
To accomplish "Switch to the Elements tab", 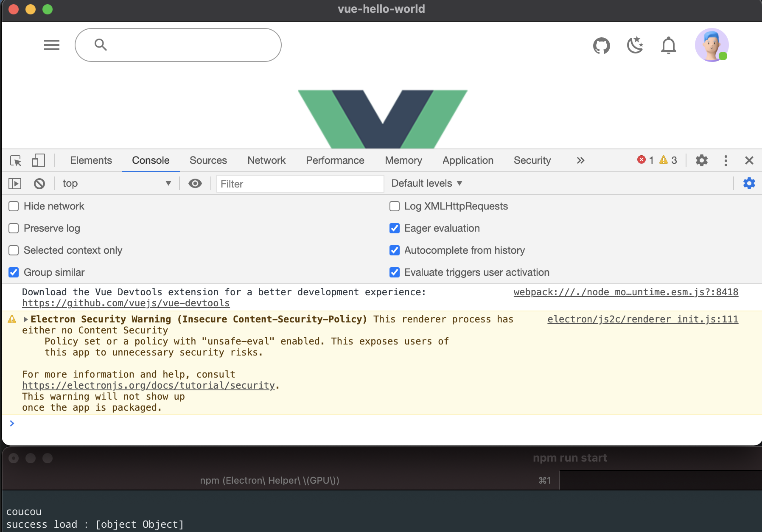I will pyautogui.click(x=91, y=160).
